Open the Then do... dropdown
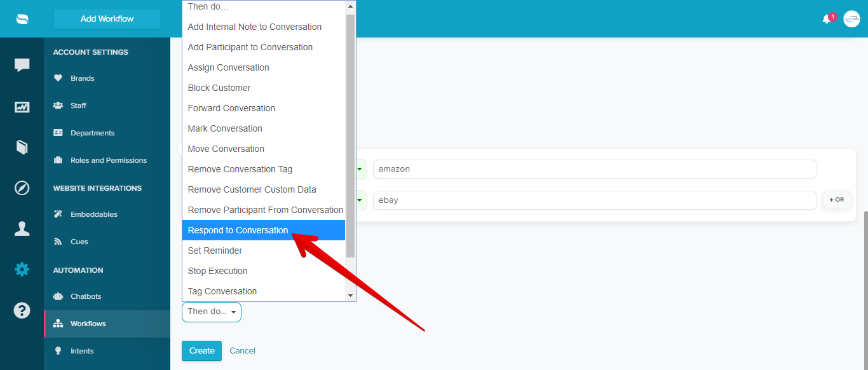 (211, 312)
